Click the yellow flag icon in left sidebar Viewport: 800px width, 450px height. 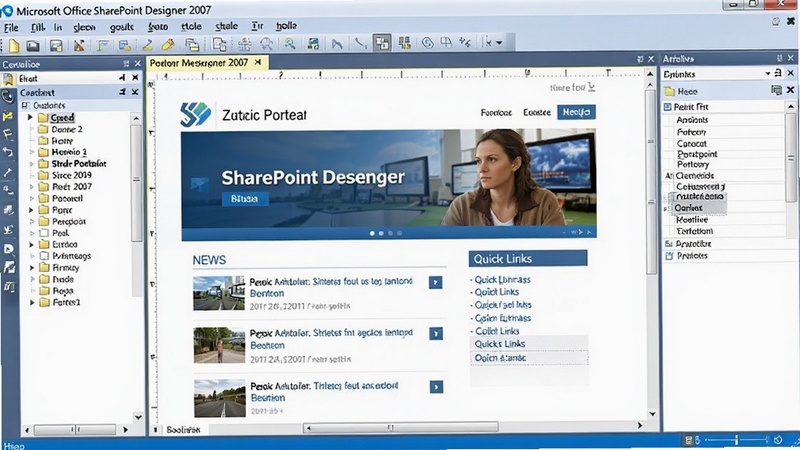click(x=8, y=116)
